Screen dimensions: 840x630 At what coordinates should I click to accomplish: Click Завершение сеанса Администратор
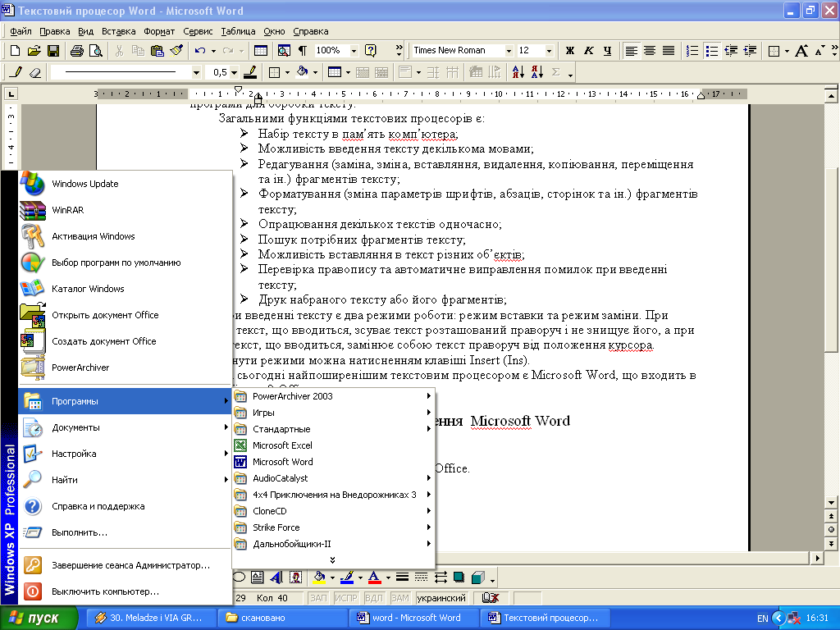125,565
